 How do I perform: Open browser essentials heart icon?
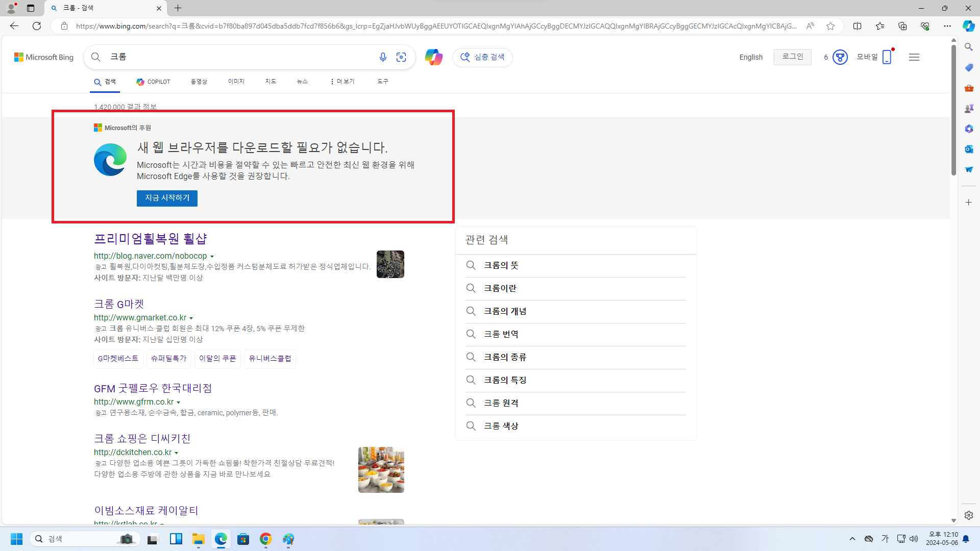click(x=925, y=26)
